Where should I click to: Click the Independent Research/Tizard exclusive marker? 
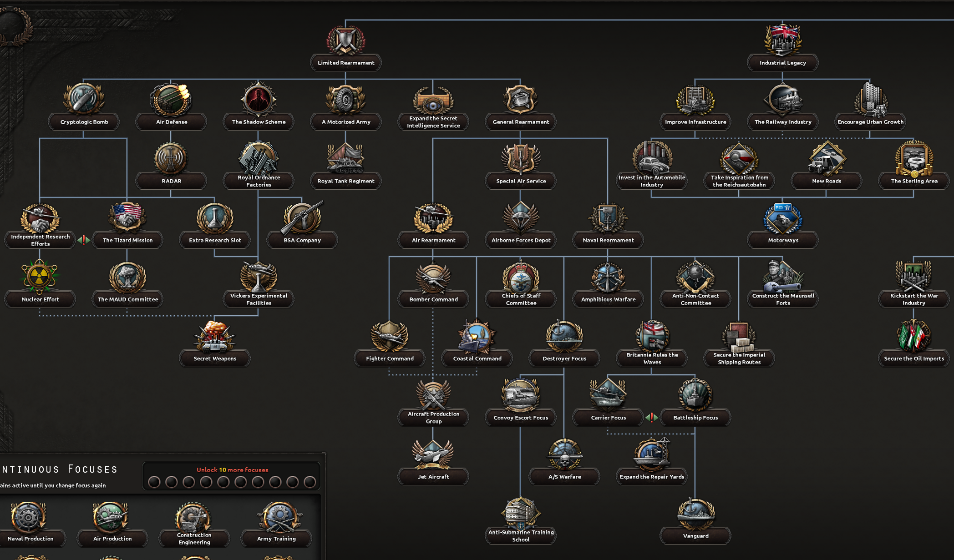click(x=84, y=240)
